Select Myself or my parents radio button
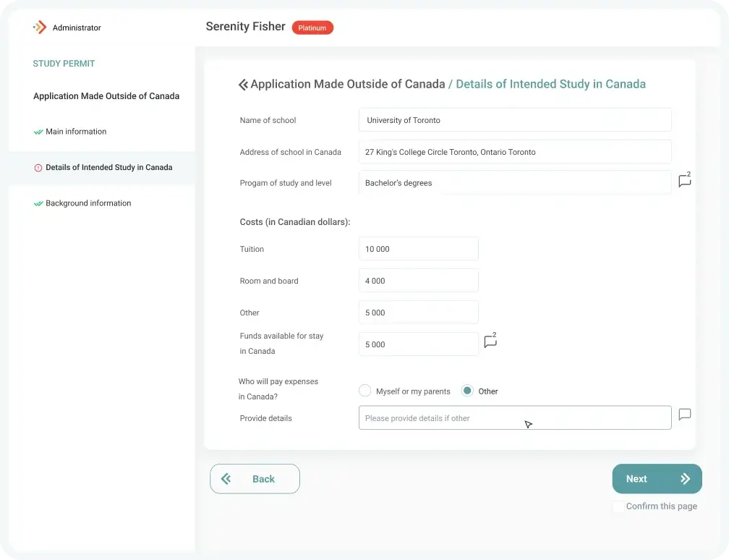The width and height of the screenshot is (729, 560). coord(365,391)
